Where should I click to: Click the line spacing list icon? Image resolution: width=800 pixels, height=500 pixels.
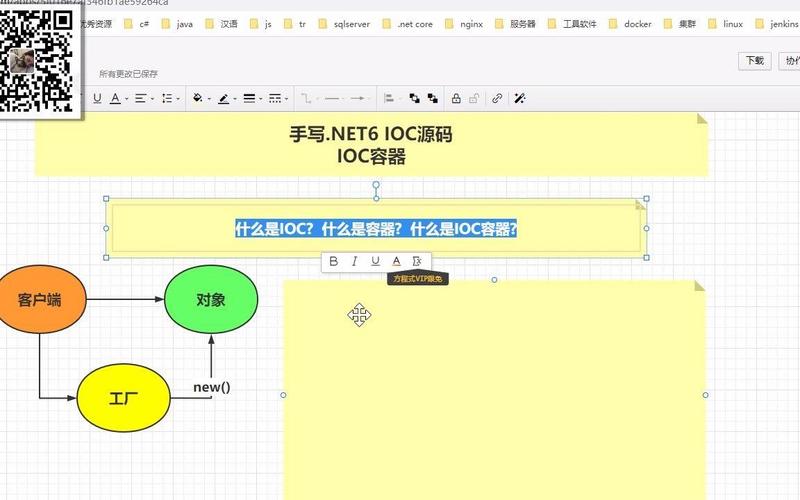(167, 98)
